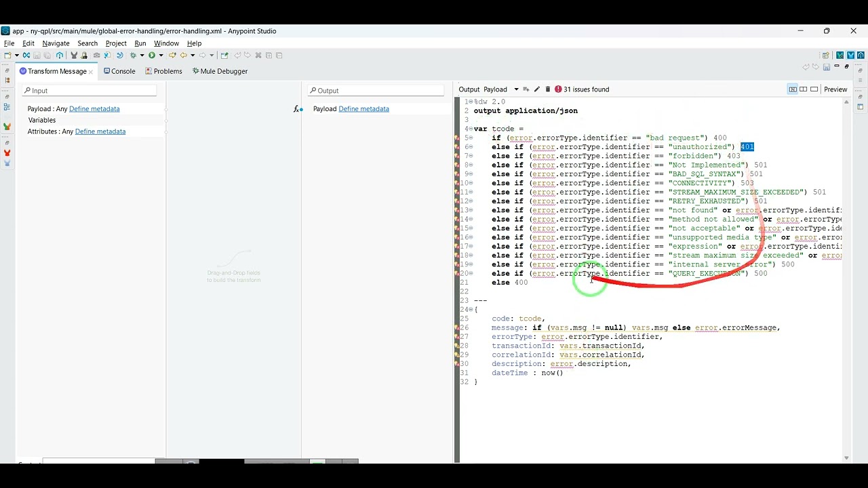The height and width of the screenshot is (488, 868).
Task: Switch to the Mule Debug perspective icon
Action: click(x=840, y=56)
